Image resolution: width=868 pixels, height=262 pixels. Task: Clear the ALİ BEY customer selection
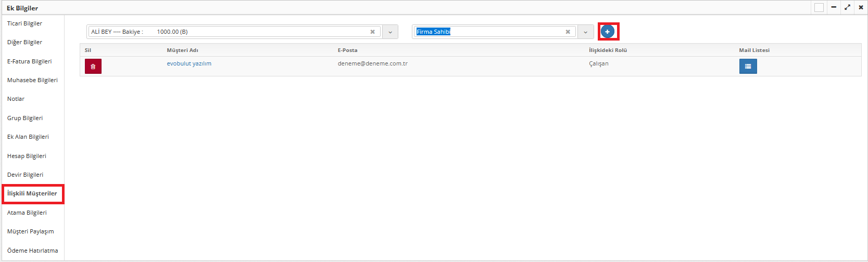click(372, 32)
